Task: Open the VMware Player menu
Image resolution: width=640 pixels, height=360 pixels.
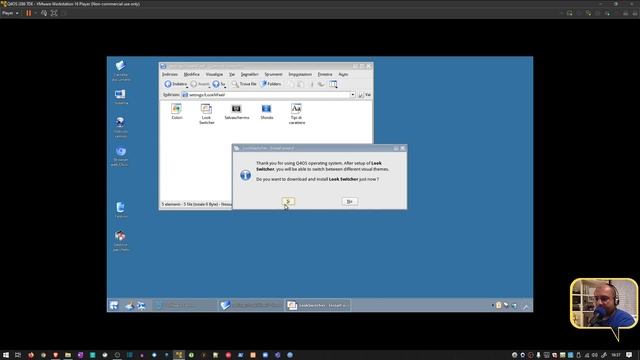Action: [x=10, y=13]
